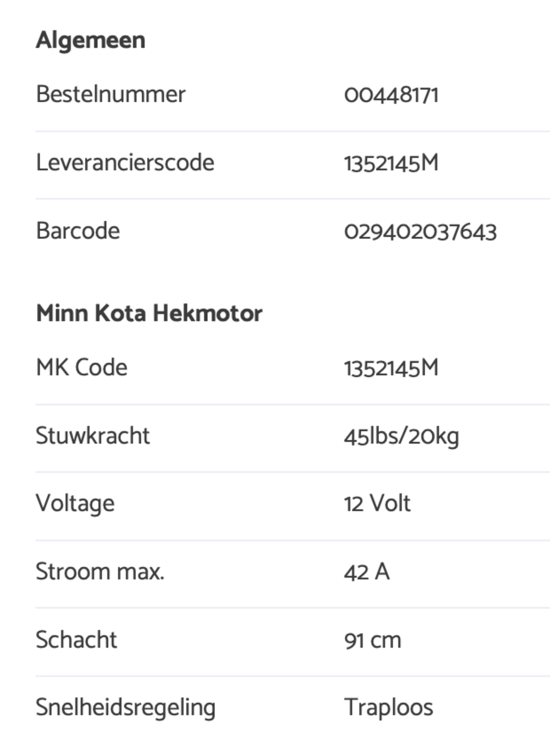Click the order number 00448171
Viewport: 550px width, 756px height.
click(391, 95)
